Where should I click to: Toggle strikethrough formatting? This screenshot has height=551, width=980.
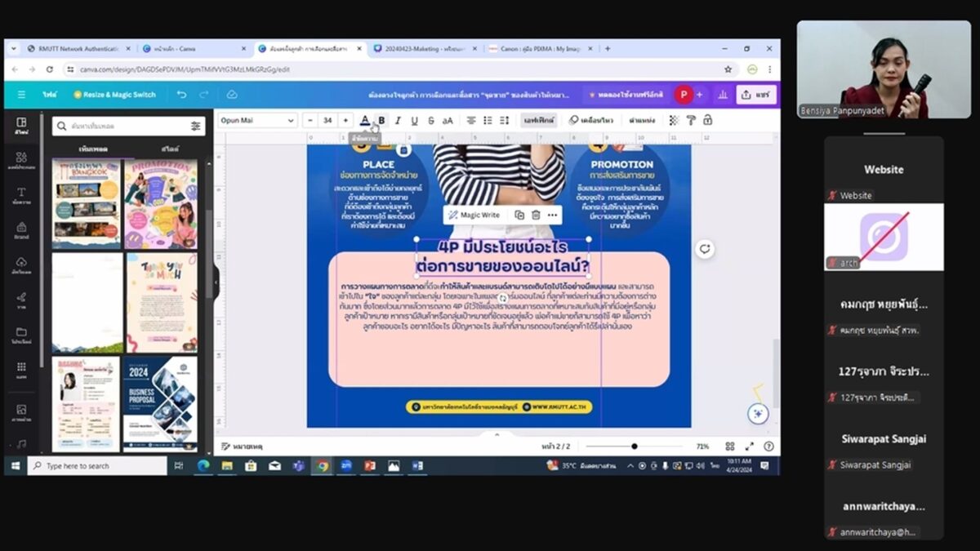tap(430, 120)
